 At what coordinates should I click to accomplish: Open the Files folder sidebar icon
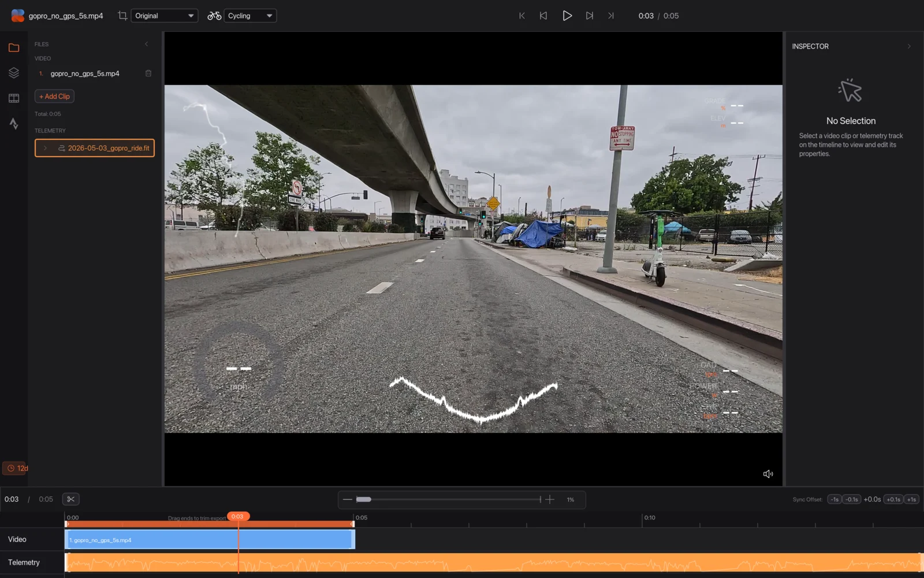(x=14, y=47)
